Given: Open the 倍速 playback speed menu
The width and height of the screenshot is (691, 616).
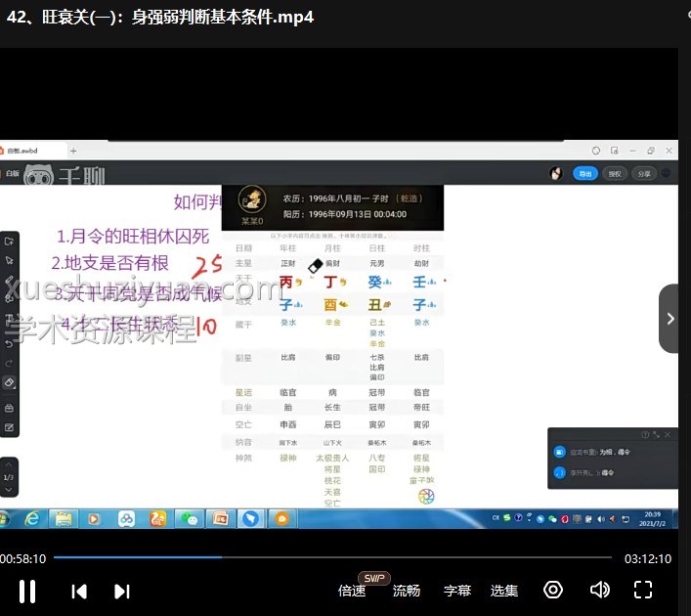Looking at the screenshot, I should tap(352, 590).
